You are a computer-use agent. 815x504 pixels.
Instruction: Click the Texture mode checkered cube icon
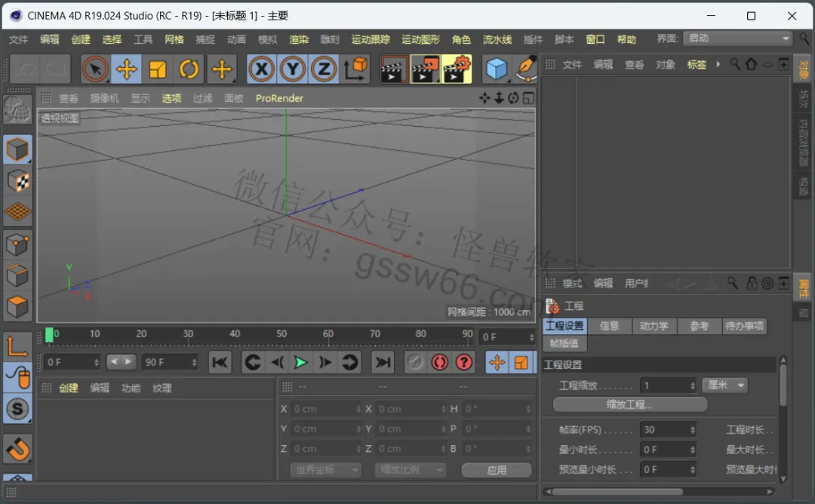pyautogui.click(x=17, y=182)
